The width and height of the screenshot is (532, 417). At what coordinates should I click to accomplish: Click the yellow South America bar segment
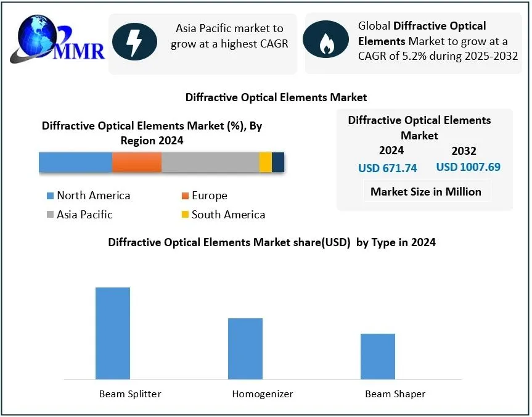point(265,162)
